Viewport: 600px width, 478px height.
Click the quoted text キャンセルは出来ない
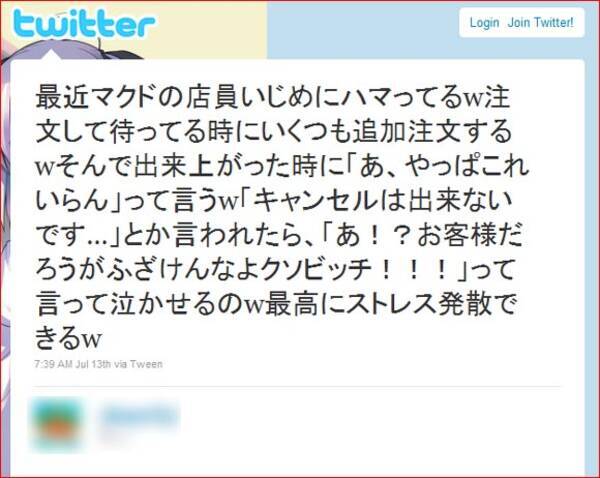pyautogui.click(x=382, y=201)
